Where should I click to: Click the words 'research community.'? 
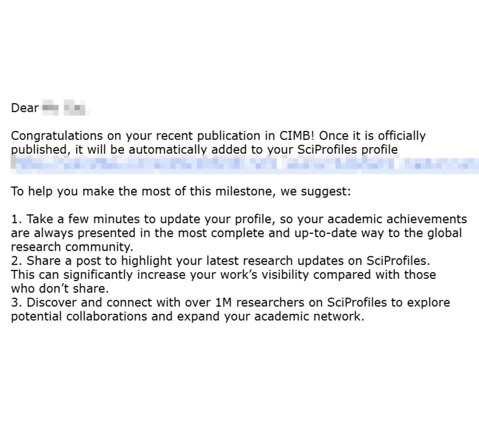pos(72,247)
